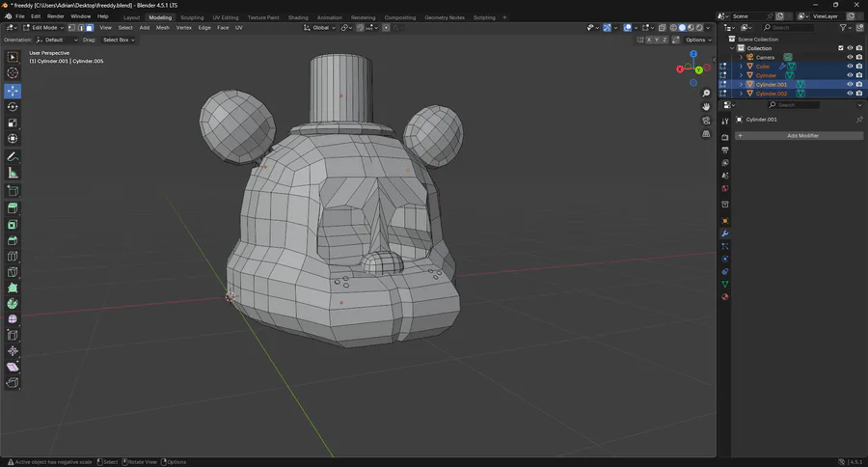The image size is (868, 467).
Task: Select the Poly Build tool
Action: 13,288
